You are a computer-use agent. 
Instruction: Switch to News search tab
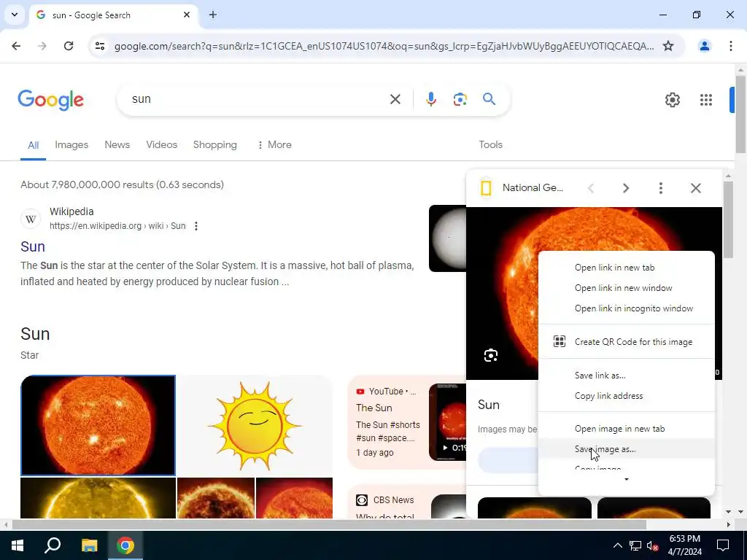[117, 145]
